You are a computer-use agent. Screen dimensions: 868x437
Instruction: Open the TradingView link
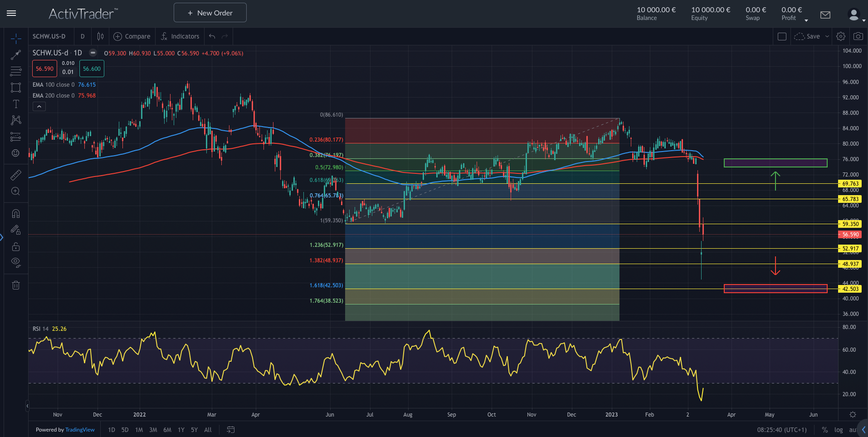[80, 429]
